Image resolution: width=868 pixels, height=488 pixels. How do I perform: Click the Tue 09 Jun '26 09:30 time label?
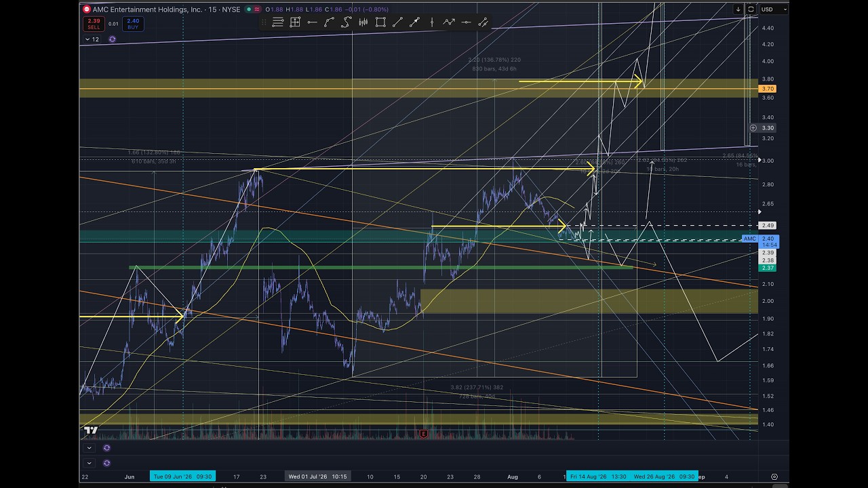182,476
